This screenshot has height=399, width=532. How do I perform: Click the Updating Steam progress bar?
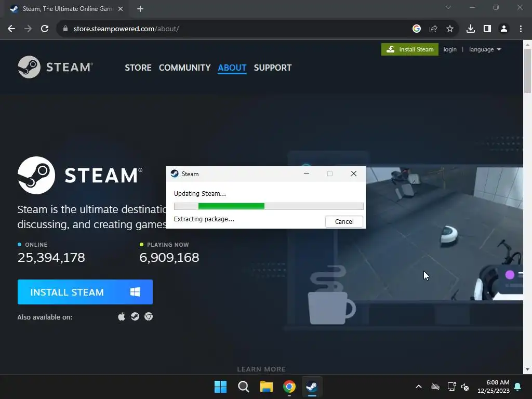point(269,206)
